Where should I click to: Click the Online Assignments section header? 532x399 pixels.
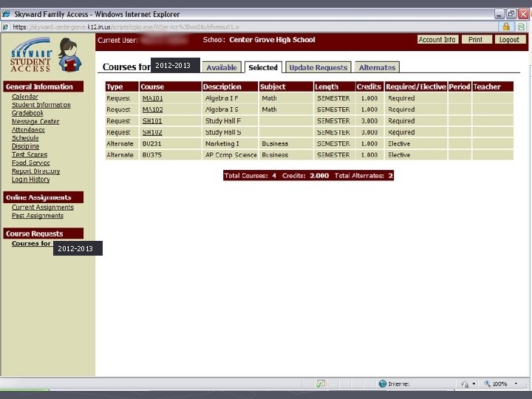44,197
